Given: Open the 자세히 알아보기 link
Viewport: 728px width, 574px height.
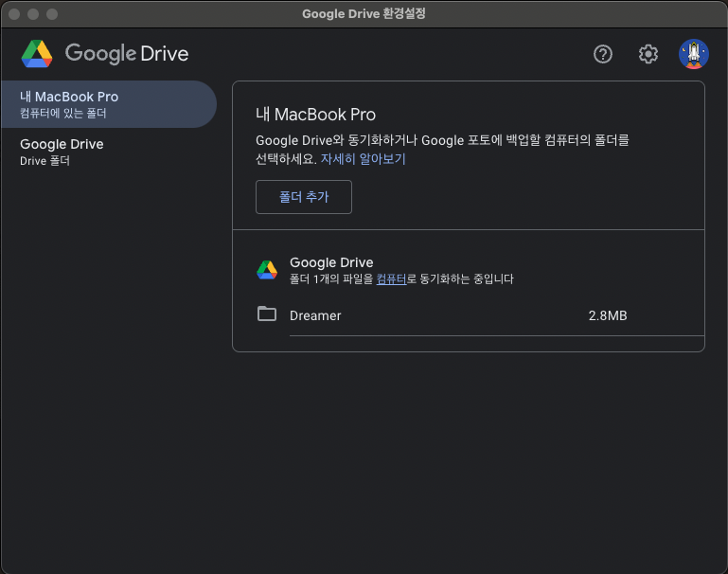Looking at the screenshot, I should (364, 159).
